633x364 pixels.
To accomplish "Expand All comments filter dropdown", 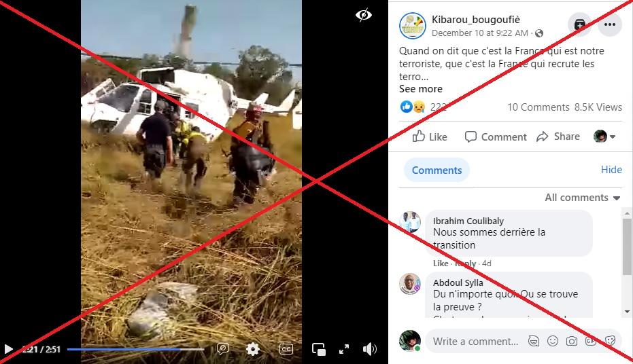I will click(582, 198).
